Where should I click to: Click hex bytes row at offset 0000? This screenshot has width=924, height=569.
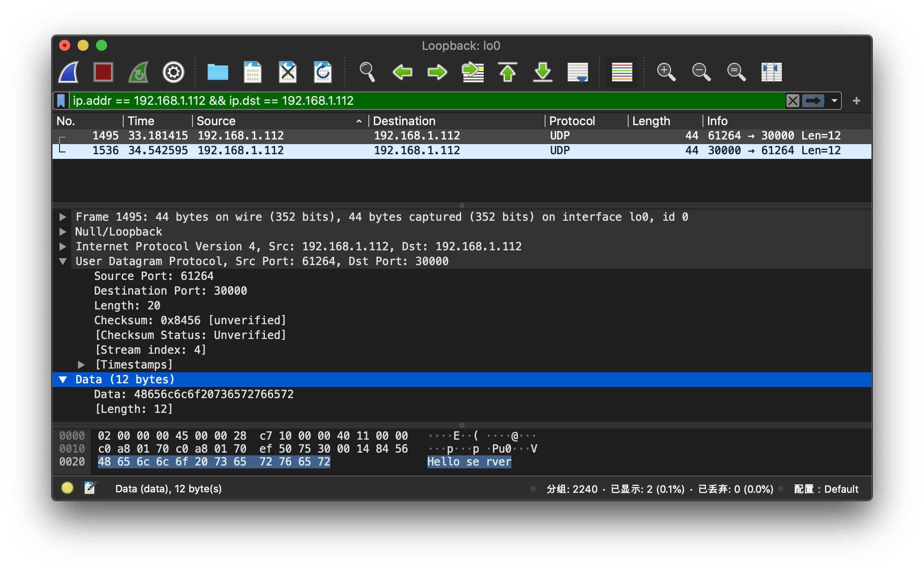pyautogui.click(x=252, y=436)
